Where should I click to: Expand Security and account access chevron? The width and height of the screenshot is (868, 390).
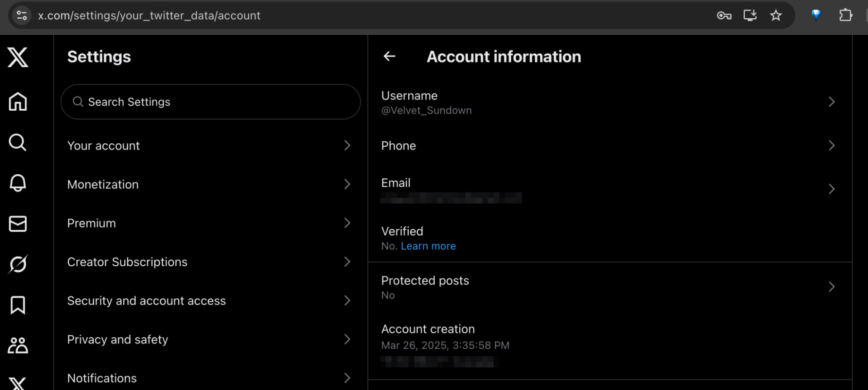pos(347,301)
